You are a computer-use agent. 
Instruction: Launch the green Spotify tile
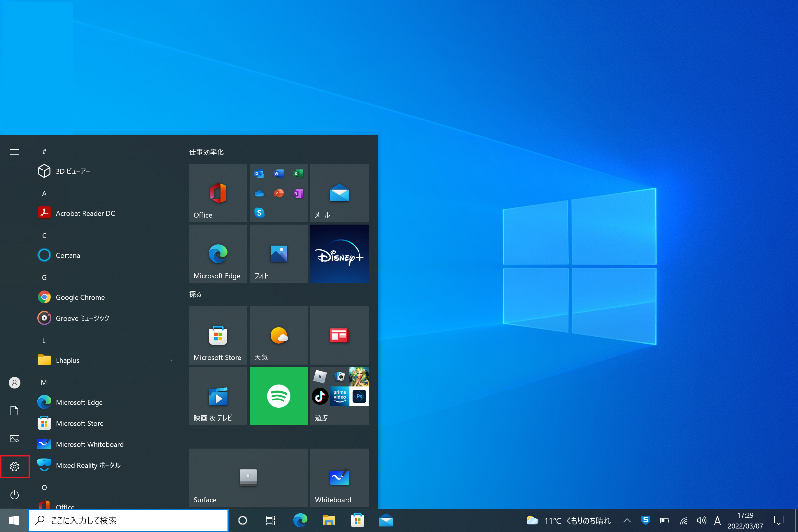coord(279,396)
